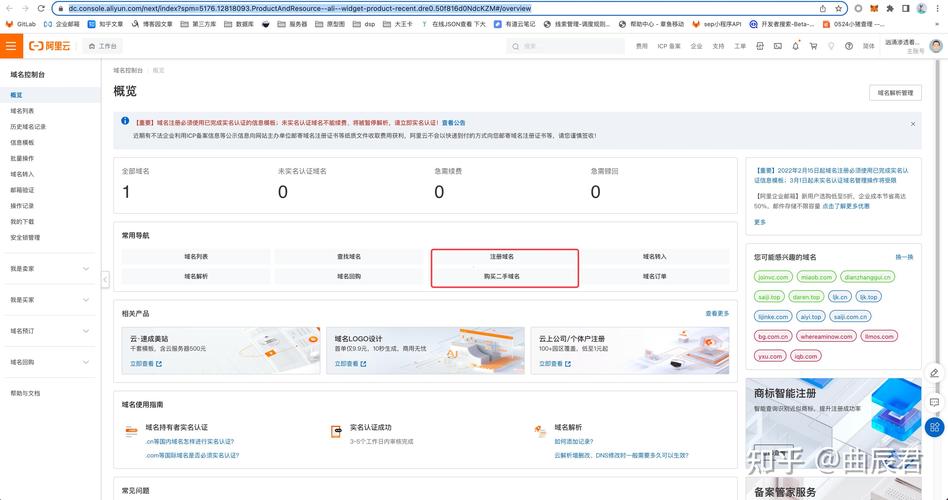Image resolution: width=948 pixels, height=500 pixels.
Task: Click the 域名解析管理 button
Action: coord(895,93)
